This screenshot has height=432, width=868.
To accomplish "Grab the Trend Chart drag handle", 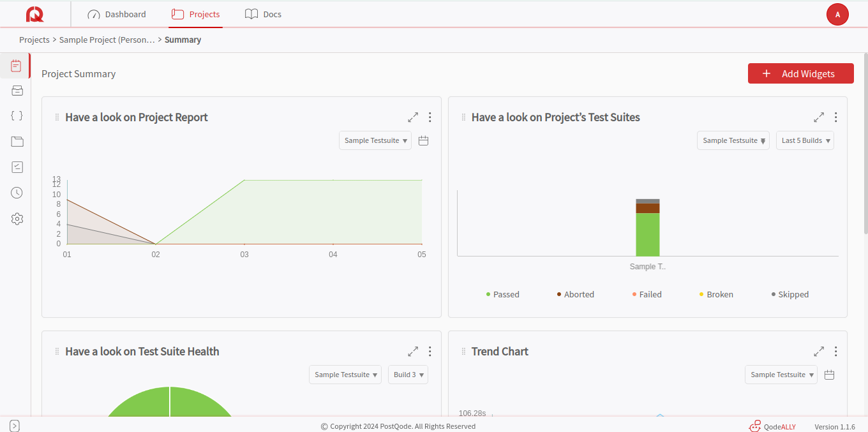I will (x=463, y=352).
